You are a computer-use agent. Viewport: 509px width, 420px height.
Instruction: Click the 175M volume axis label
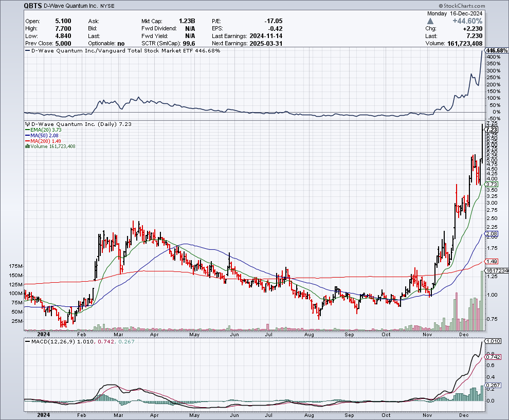pos(16,266)
